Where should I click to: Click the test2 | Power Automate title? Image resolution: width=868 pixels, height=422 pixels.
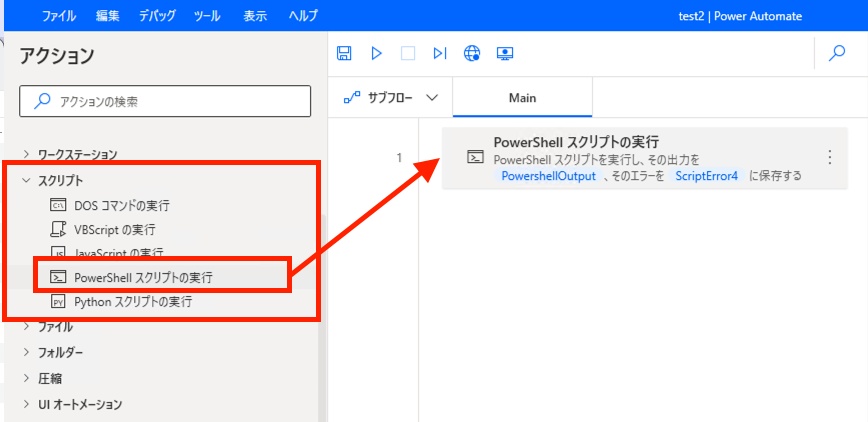coord(740,16)
